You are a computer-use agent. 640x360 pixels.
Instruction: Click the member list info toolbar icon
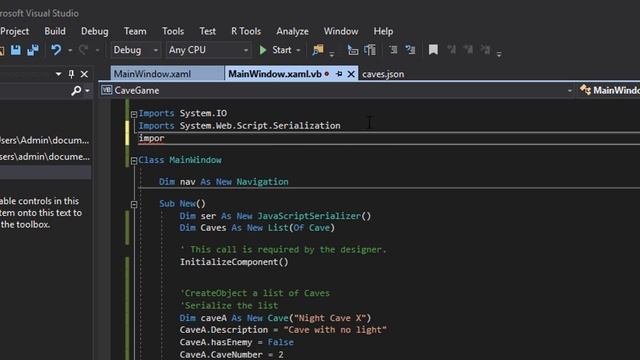(x=370, y=50)
